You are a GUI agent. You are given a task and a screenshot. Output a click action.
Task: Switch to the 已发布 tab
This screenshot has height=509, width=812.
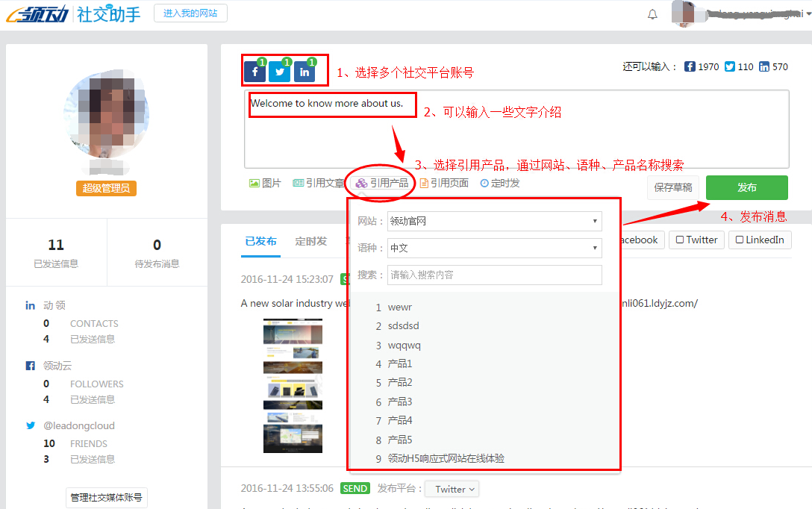pyautogui.click(x=260, y=241)
